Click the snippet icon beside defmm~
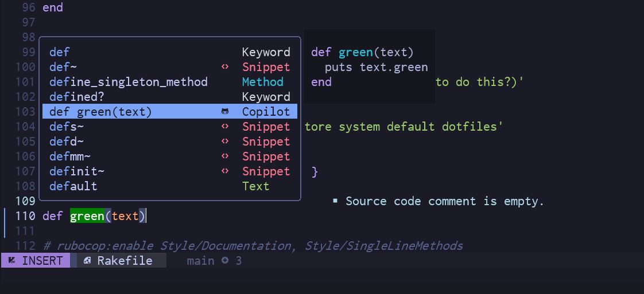Screen dimensions: 644x294 [225, 156]
